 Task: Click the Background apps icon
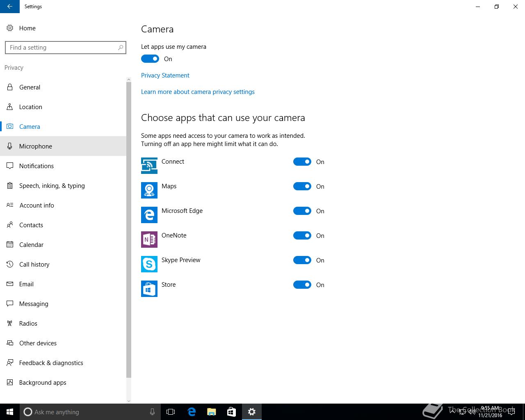(x=10, y=383)
